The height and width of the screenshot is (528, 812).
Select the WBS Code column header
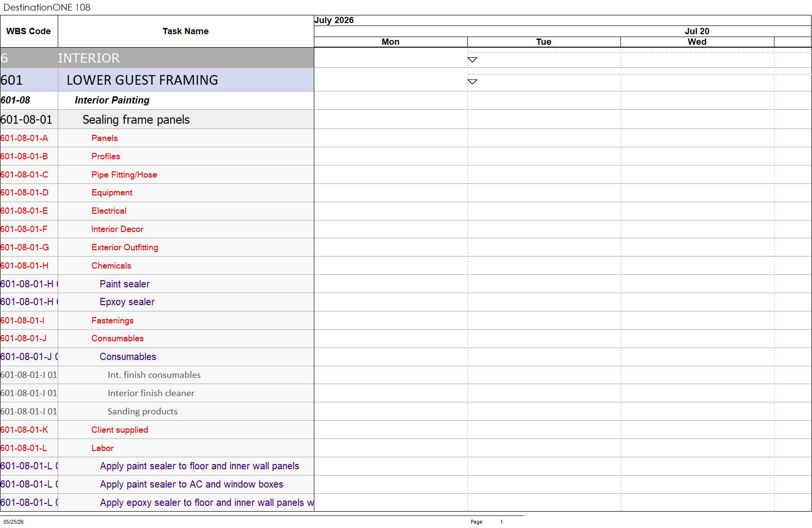pyautogui.click(x=28, y=31)
